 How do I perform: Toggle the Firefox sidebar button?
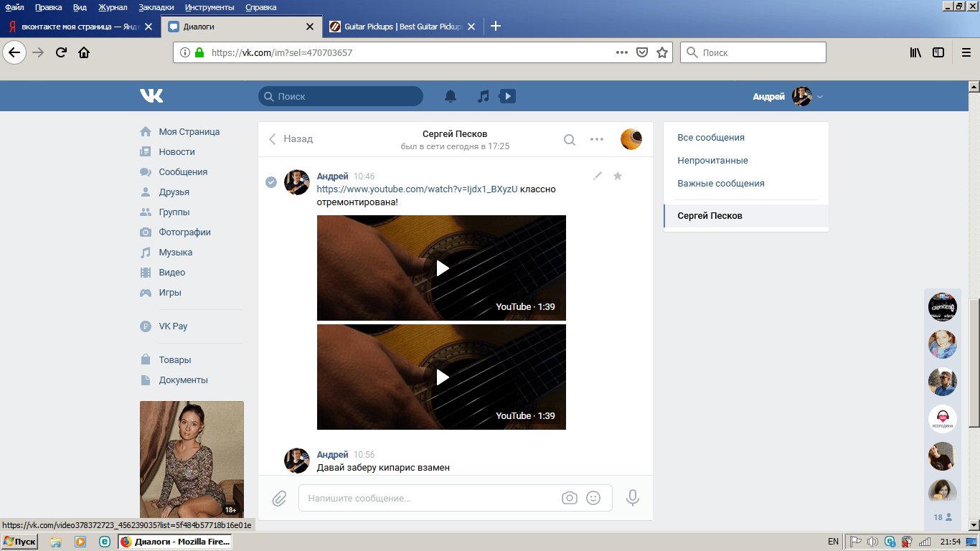(x=938, y=52)
